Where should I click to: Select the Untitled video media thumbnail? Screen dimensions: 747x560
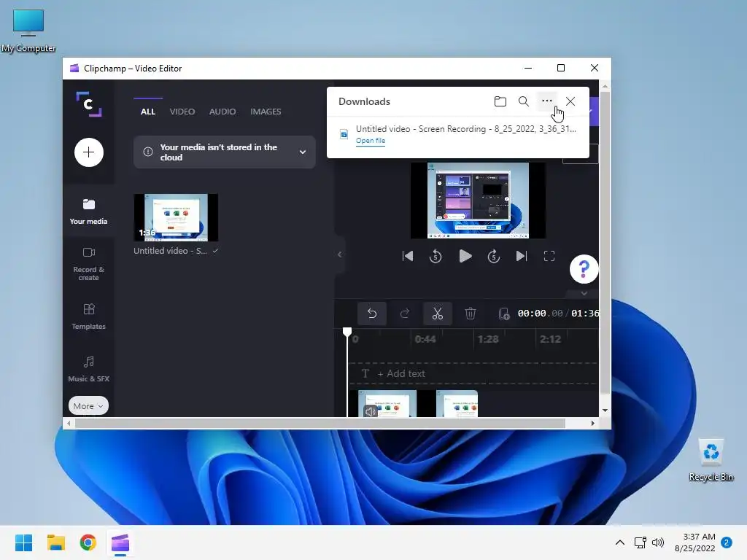[176, 217]
